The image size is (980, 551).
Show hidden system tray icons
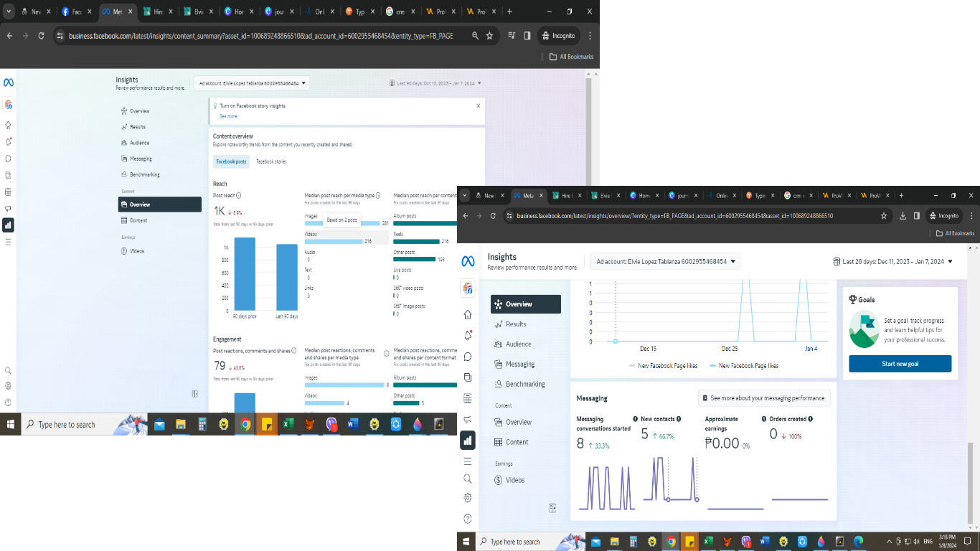tap(889, 541)
